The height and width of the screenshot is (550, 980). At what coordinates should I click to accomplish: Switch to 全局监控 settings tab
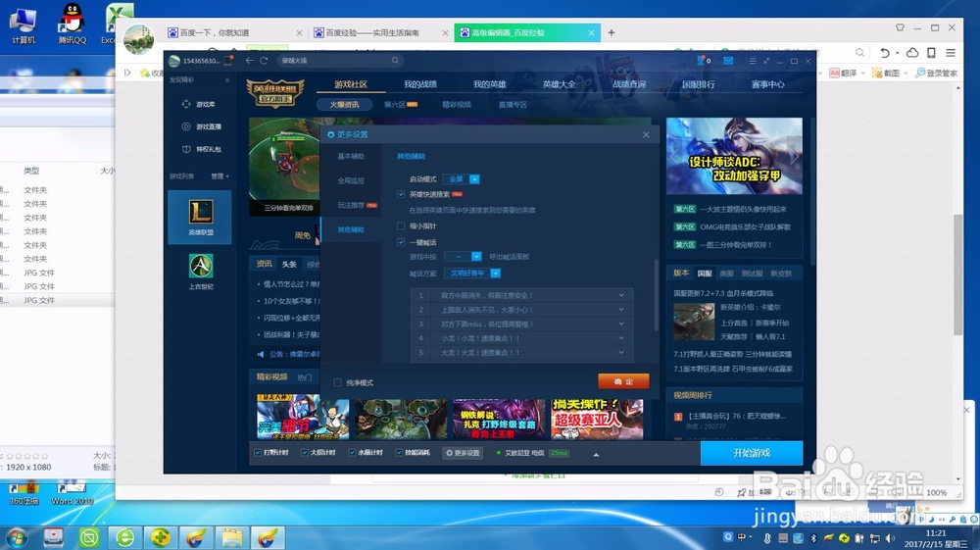[x=351, y=180]
